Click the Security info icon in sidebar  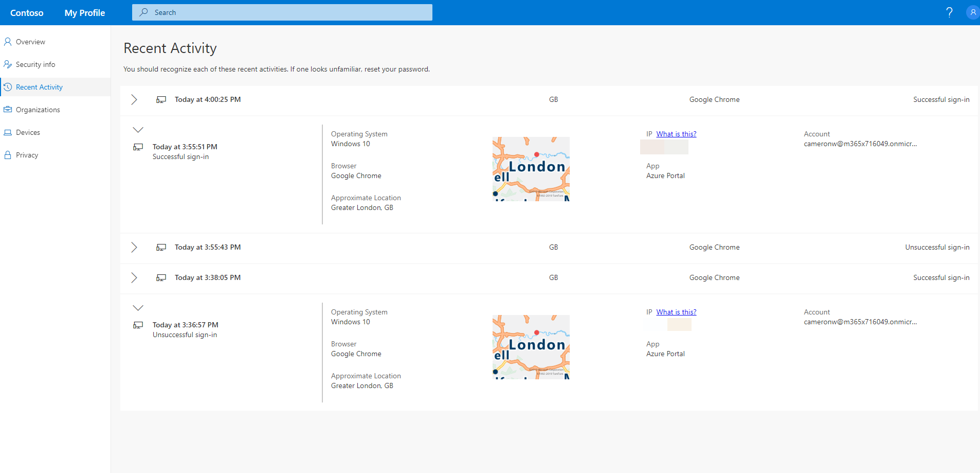click(8, 64)
